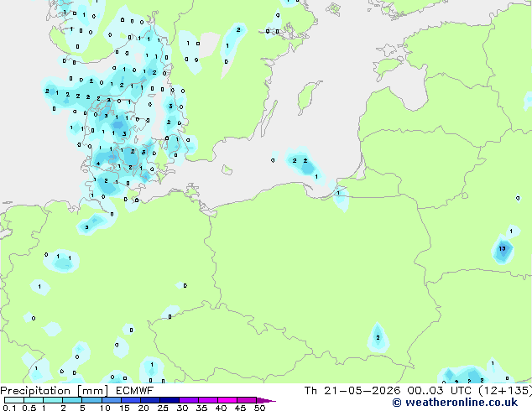The width and height of the screenshot is (532, 411).
Task: Select the 2–5 mm legend color swatch
Action: (x=72, y=400)
